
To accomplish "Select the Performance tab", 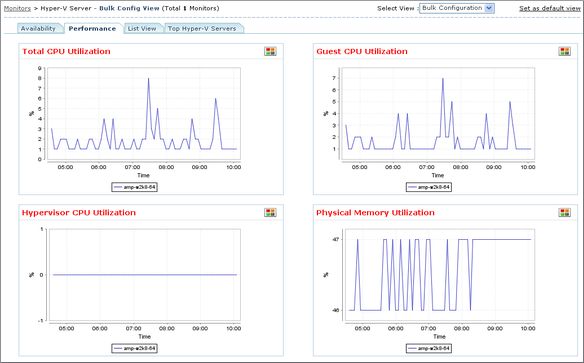I will click(x=92, y=29).
